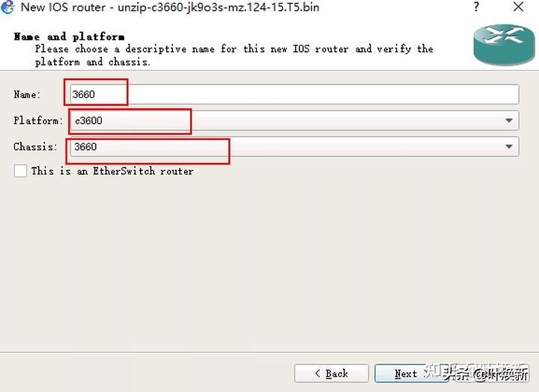Click the 'Please choose a descriptive name' description text
Viewport: 539px width, 392px height.
pyautogui.click(x=234, y=55)
